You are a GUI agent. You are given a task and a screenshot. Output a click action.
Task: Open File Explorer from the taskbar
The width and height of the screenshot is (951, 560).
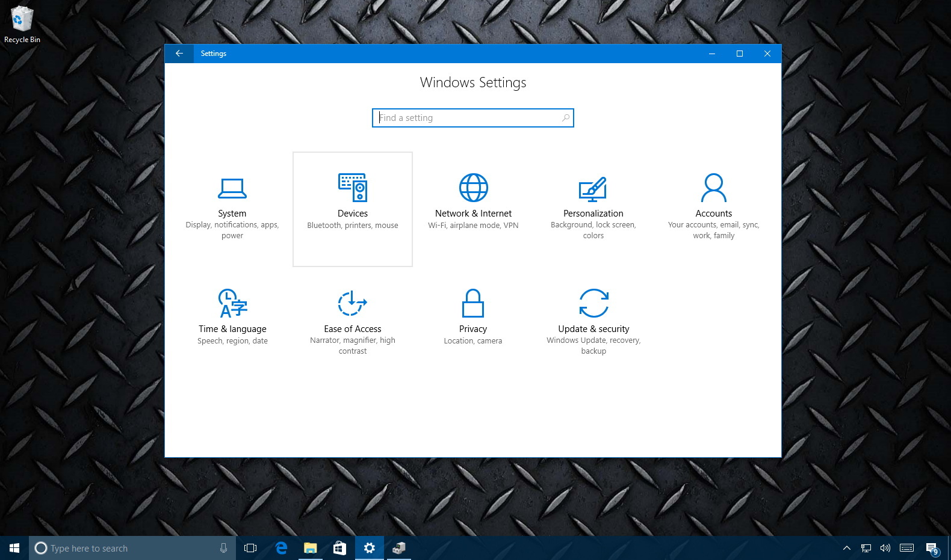pyautogui.click(x=311, y=548)
